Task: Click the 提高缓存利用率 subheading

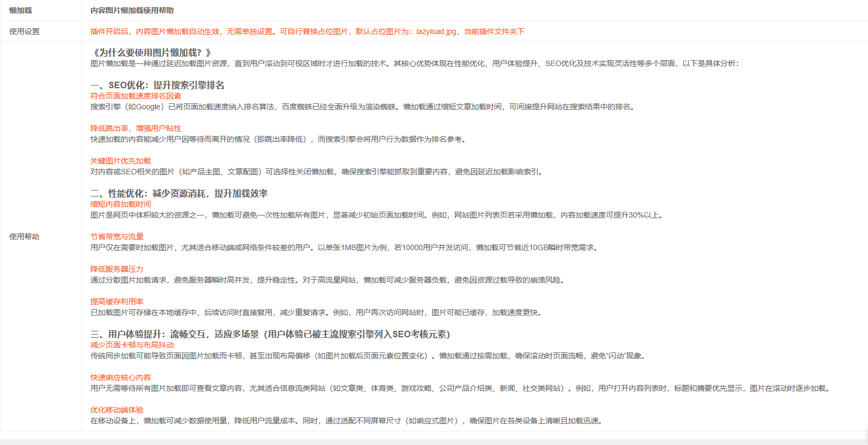Action: [116, 302]
